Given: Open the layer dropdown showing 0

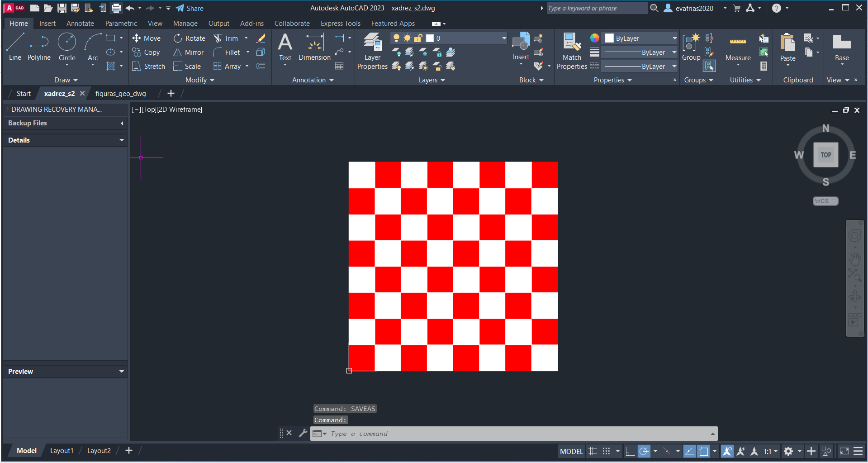Looking at the screenshot, I should [x=449, y=38].
